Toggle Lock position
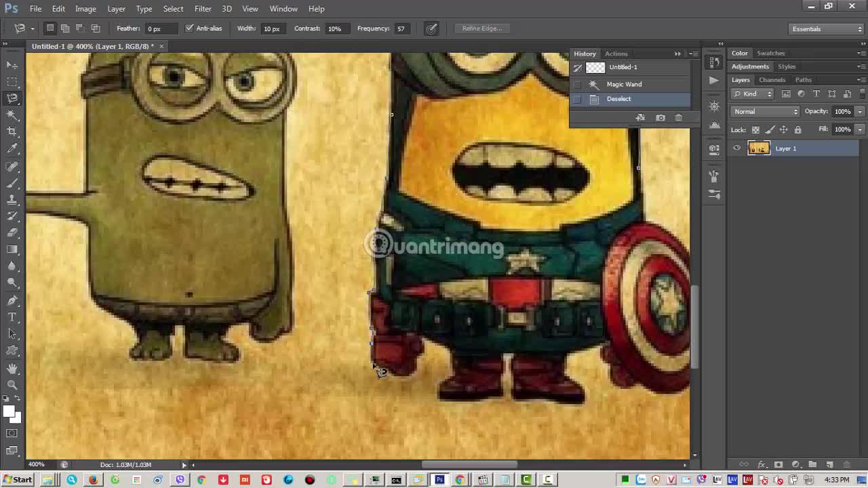The height and width of the screenshot is (488, 868). point(784,130)
